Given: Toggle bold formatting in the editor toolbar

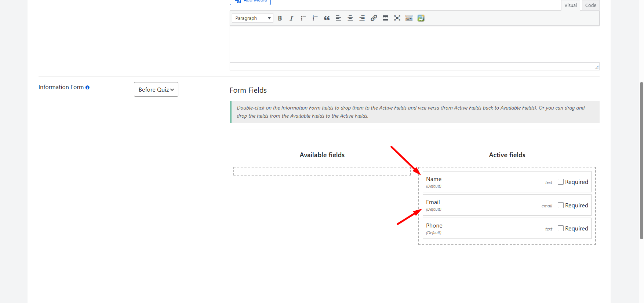Looking at the screenshot, I should 280,18.
